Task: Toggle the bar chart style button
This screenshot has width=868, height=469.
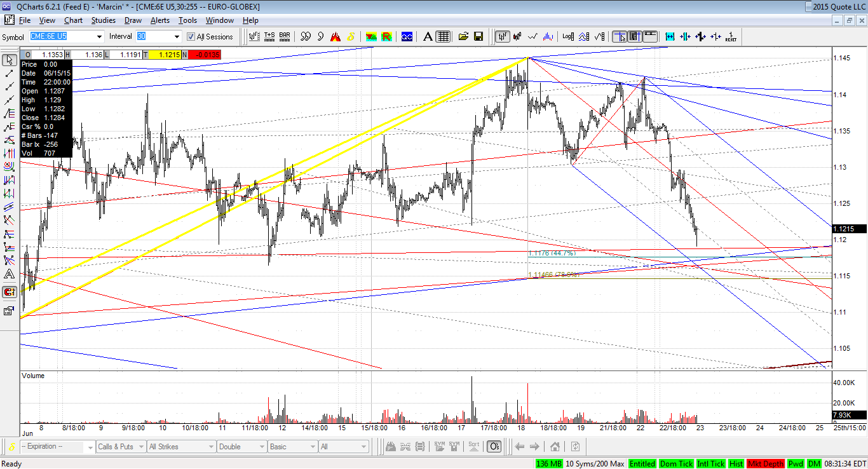Action: pyautogui.click(x=503, y=36)
